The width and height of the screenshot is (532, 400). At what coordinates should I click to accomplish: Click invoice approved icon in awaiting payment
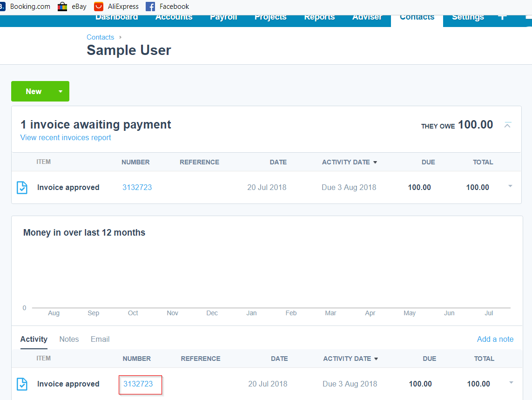tap(22, 188)
